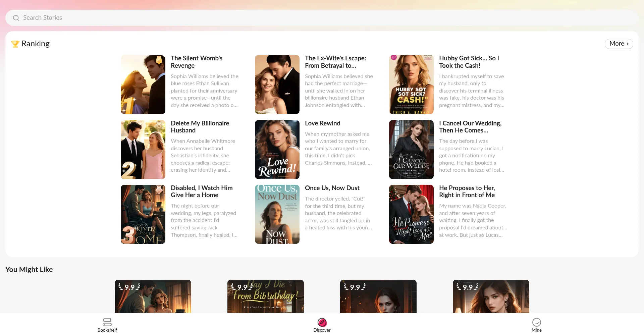Click title 'The Ex-Wife's Escape: From Betrayal to...'
644x333 pixels.
click(335, 62)
